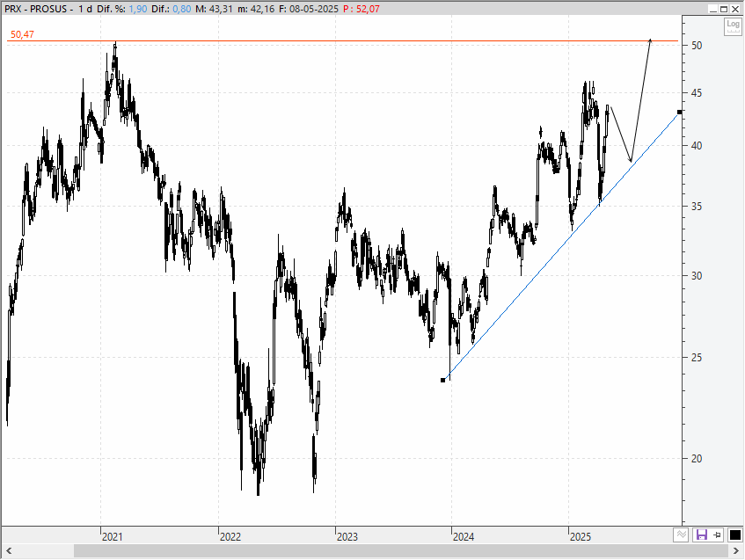Click the purple save chart icon
The image size is (745, 560).
click(x=702, y=535)
